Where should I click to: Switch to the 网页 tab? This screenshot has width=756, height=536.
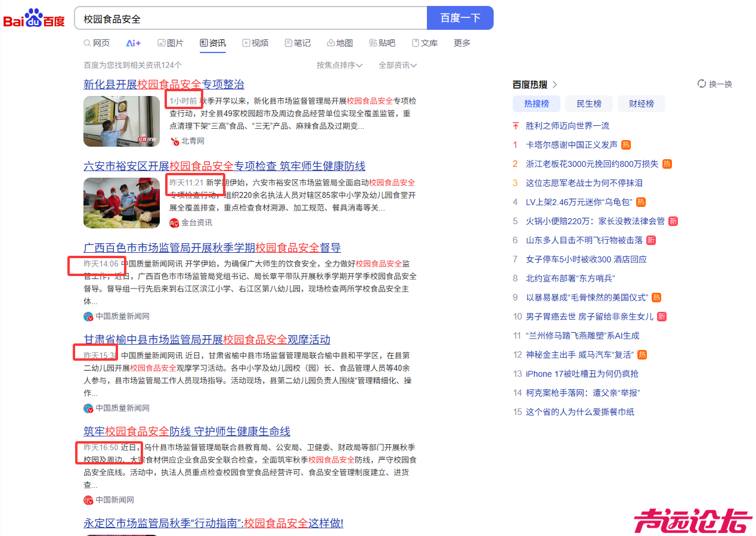97,43
